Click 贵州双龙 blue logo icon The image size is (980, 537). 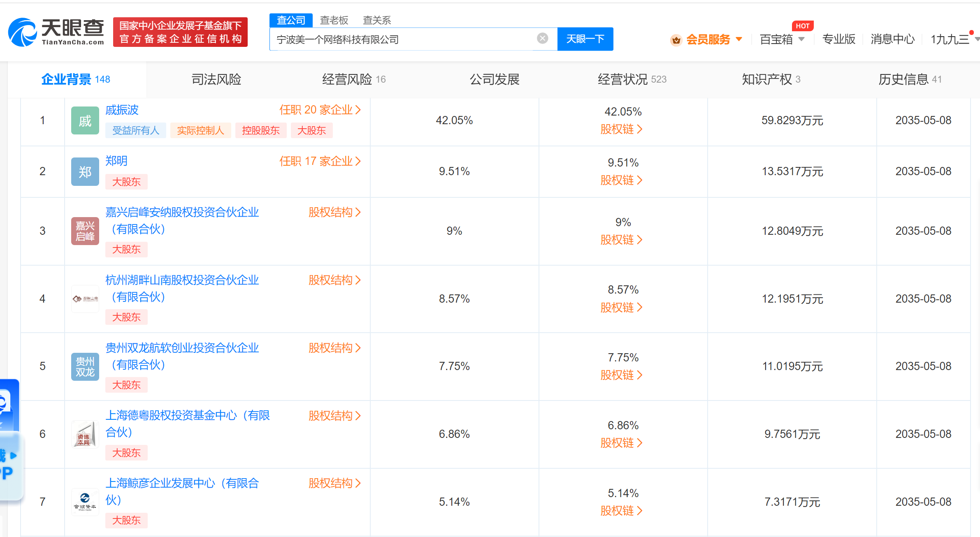pyautogui.click(x=85, y=366)
